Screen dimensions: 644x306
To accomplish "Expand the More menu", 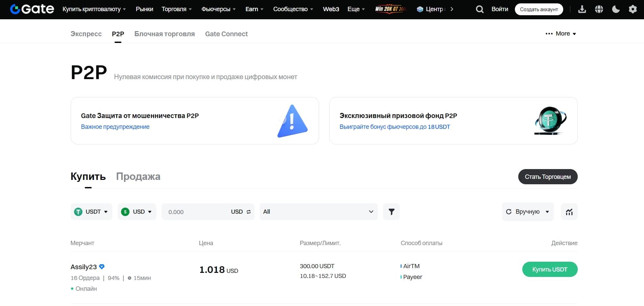I will (x=561, y=33).
